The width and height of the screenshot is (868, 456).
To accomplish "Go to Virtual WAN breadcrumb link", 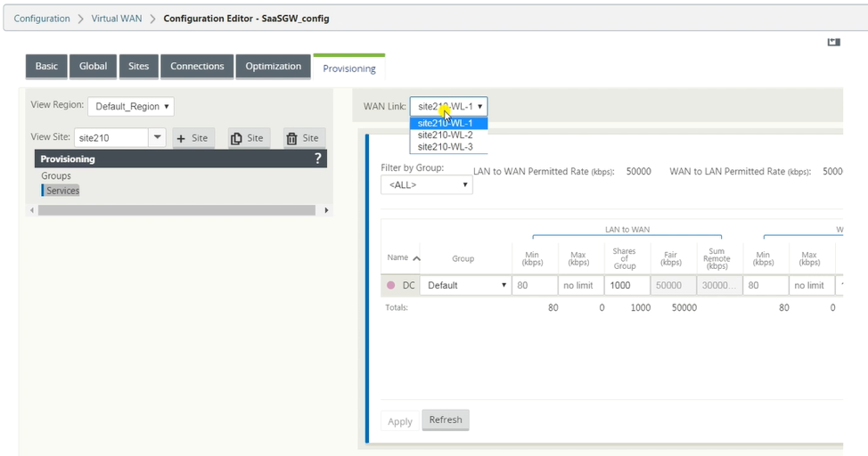I will pyautogui.click(x=116, y=19).
